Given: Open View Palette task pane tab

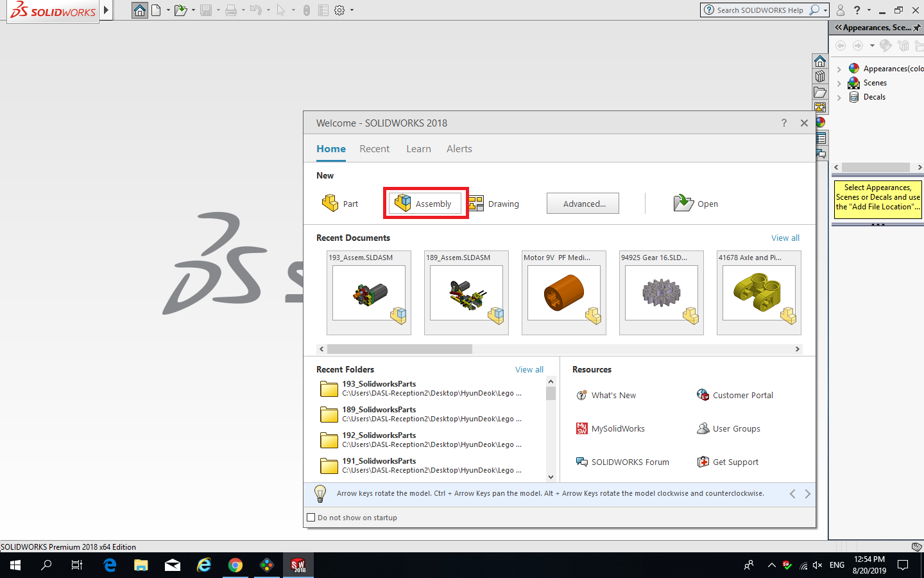Looking at the screenshot, I should [820, 107].
